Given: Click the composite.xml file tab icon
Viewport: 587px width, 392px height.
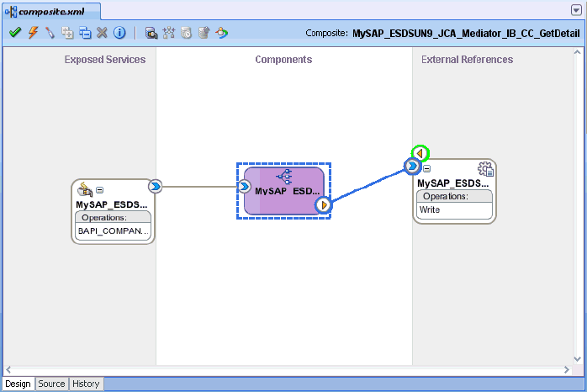Looking at the screenshot, I should pos(11,12).
